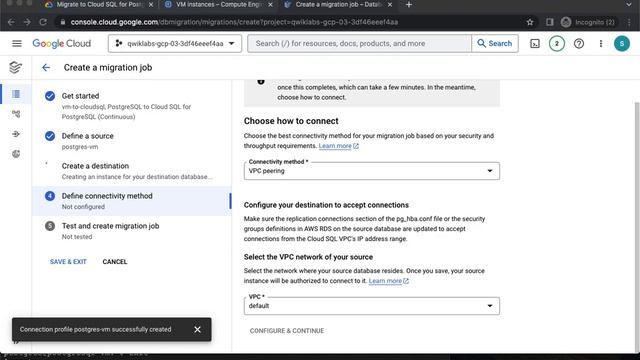Open the three-dot settings menu
Screen dimensions: 640x360
point(601,43)
